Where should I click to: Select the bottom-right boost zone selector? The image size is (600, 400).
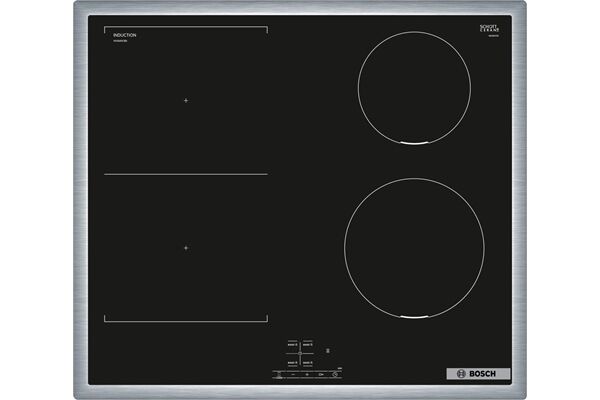click(x=308, y=363)
